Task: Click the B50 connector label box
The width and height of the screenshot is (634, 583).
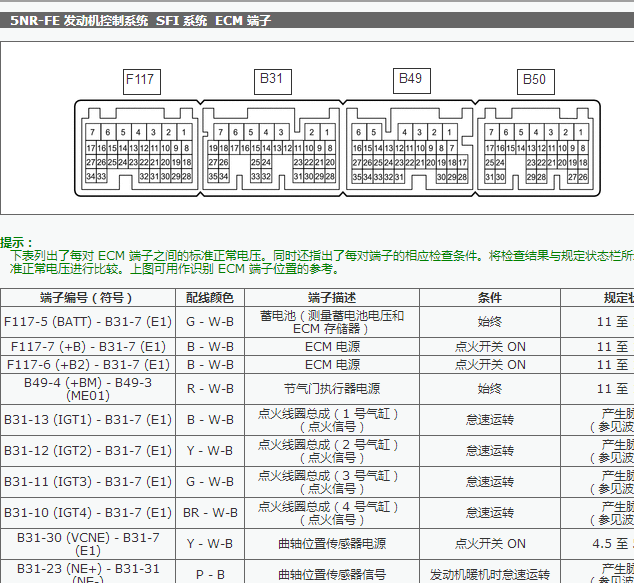Action: click(x=536, y=82)
